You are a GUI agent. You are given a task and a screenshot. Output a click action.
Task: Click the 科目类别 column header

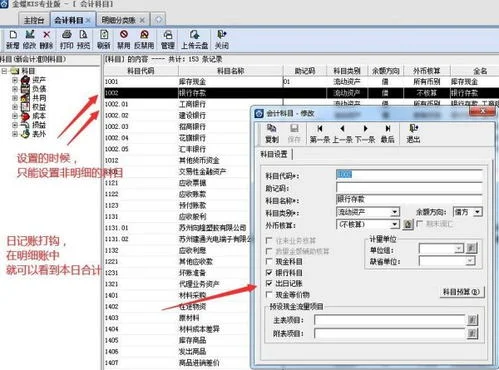pos(347,71)
